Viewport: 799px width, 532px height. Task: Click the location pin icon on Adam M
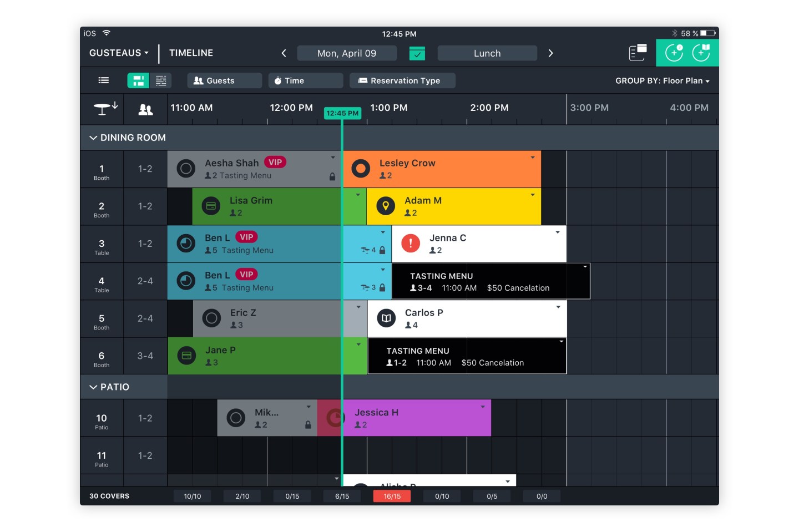tap(386, 206)
